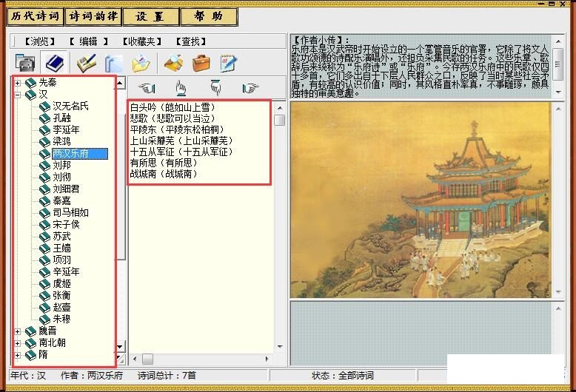Image resolution: width=576 pixels, height=392 pixels.
Task: Click the book icon beside 司马相如
Action: [x=45, y=213]
